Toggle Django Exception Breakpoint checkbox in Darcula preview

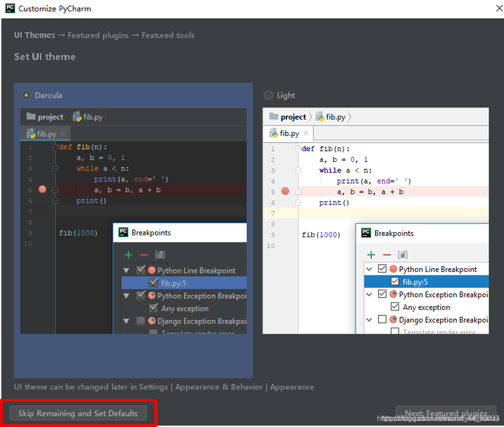coord(141,321)
